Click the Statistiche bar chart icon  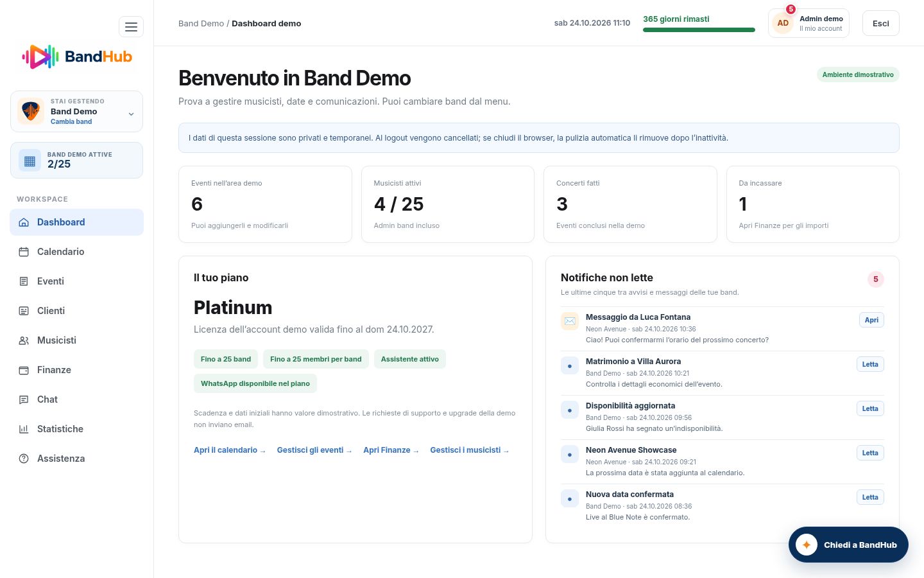pyautogui.click(x=24, y=429)
